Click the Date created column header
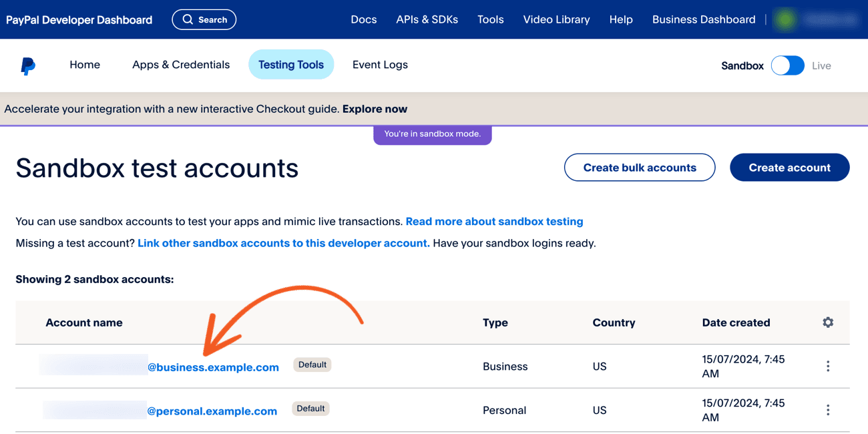868x434 pixels. [x=736, y=322]
